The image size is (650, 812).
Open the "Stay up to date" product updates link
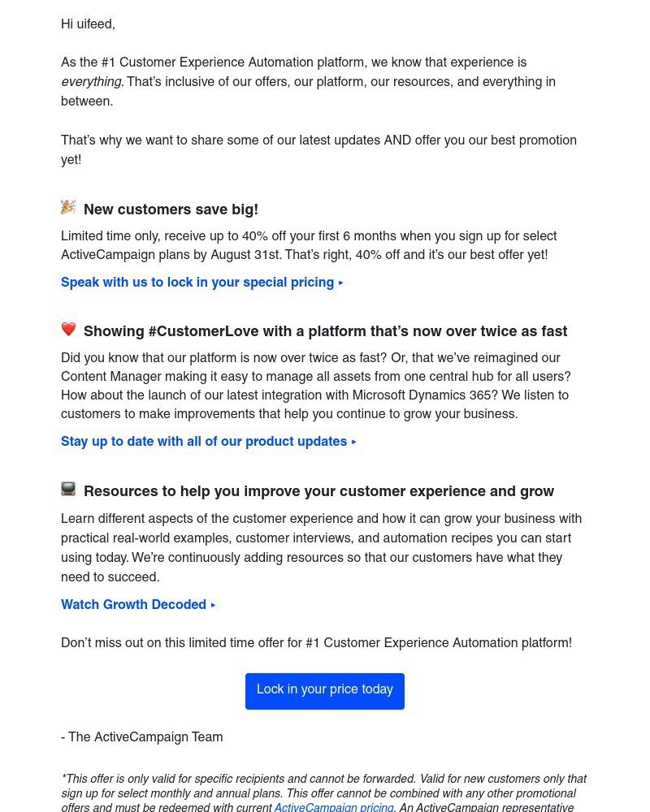click(203, 443)
